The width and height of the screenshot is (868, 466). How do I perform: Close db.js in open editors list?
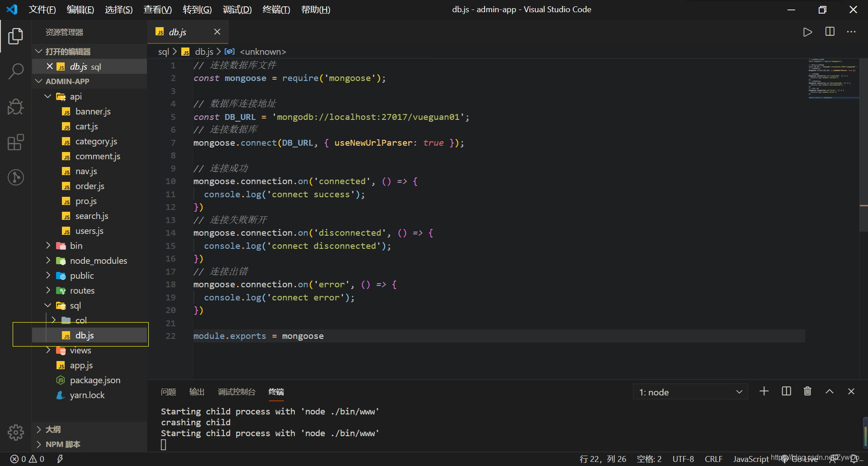[50, 67]
